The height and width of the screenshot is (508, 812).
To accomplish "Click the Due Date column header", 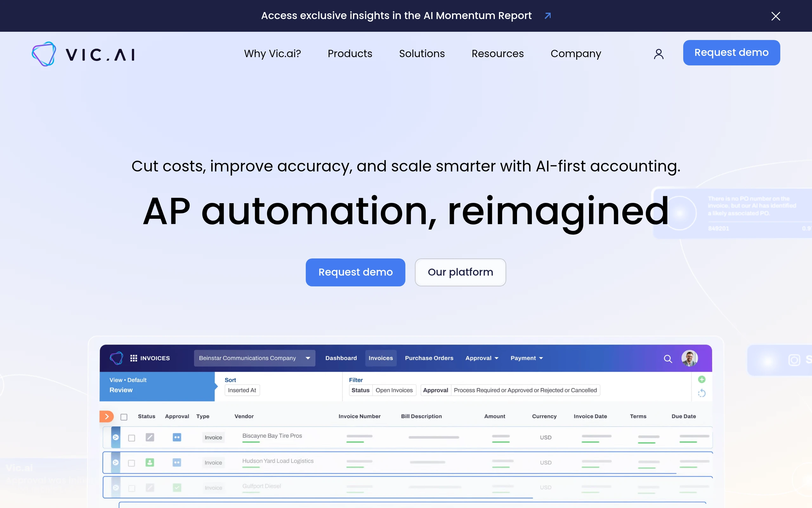I will coord(684,416).
